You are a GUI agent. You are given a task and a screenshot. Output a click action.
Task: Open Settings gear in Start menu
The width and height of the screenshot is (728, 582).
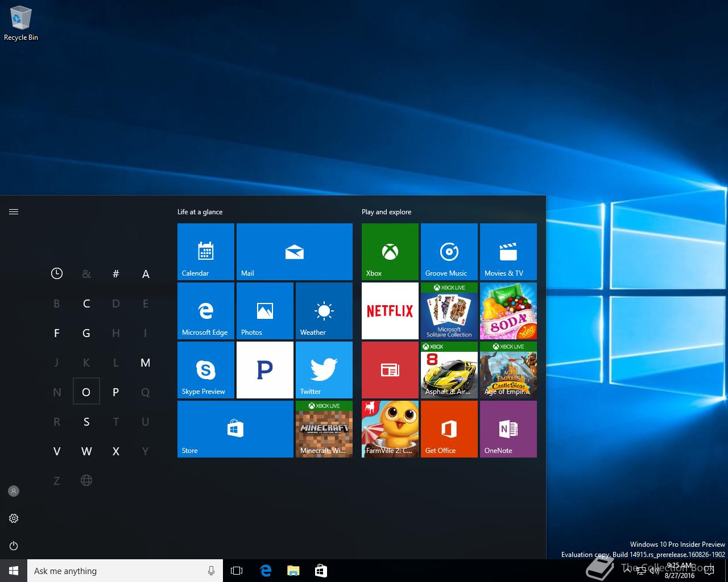(x=14, y=518)
